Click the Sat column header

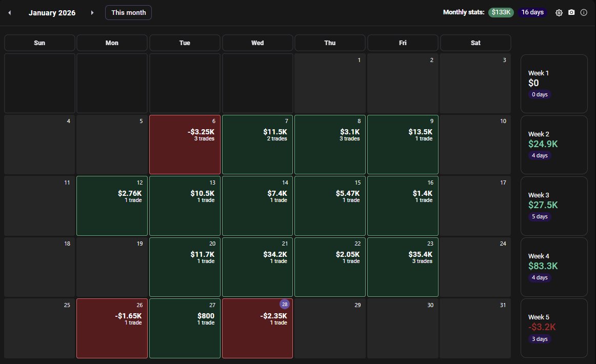[x=475, y=43]
